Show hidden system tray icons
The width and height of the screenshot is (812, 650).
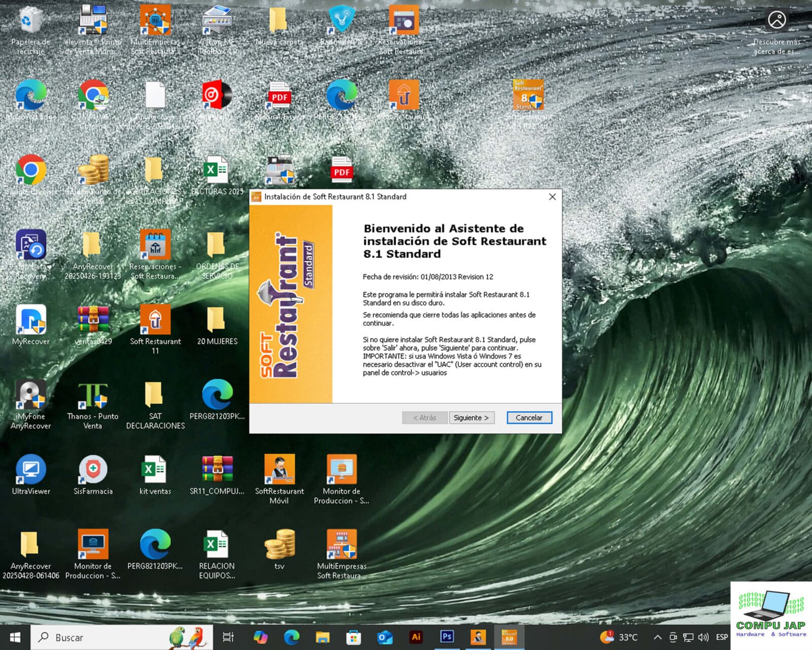click(657, 637)
